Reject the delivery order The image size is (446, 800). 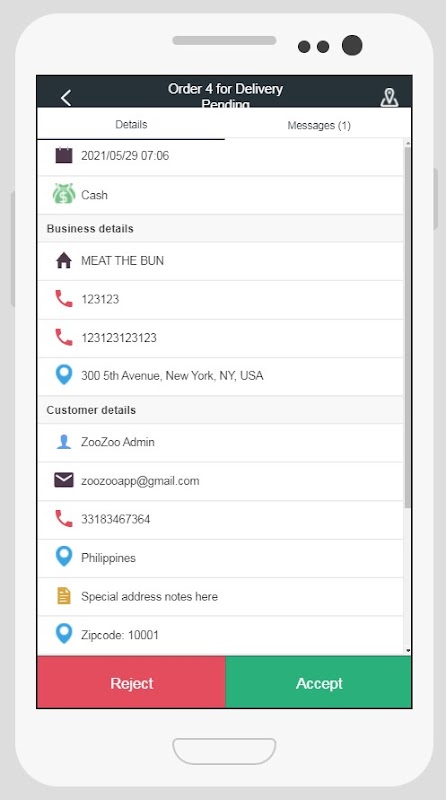(x=131, y=682)
